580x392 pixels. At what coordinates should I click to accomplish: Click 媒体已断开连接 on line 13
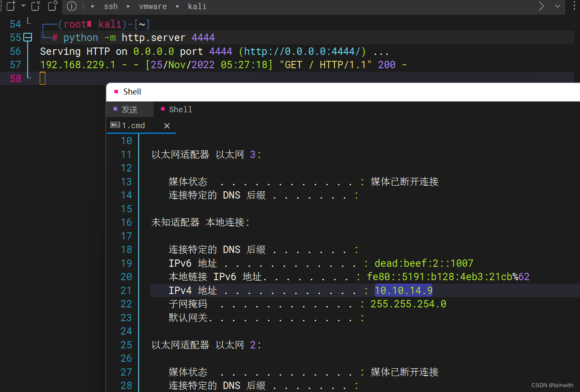point(405,182)
